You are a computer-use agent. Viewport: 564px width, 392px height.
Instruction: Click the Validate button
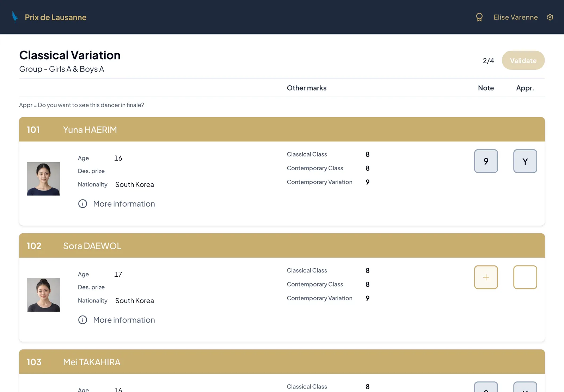[523, 60]
